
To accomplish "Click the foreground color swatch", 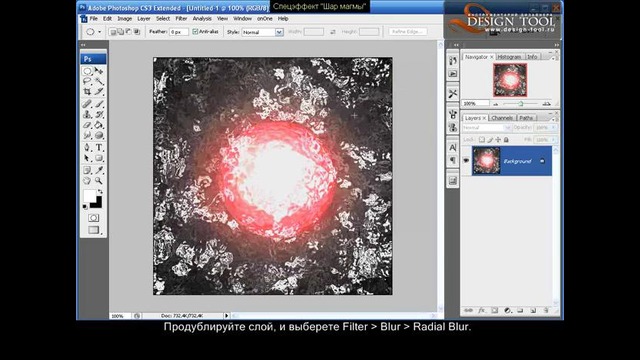I will (89, 196).
